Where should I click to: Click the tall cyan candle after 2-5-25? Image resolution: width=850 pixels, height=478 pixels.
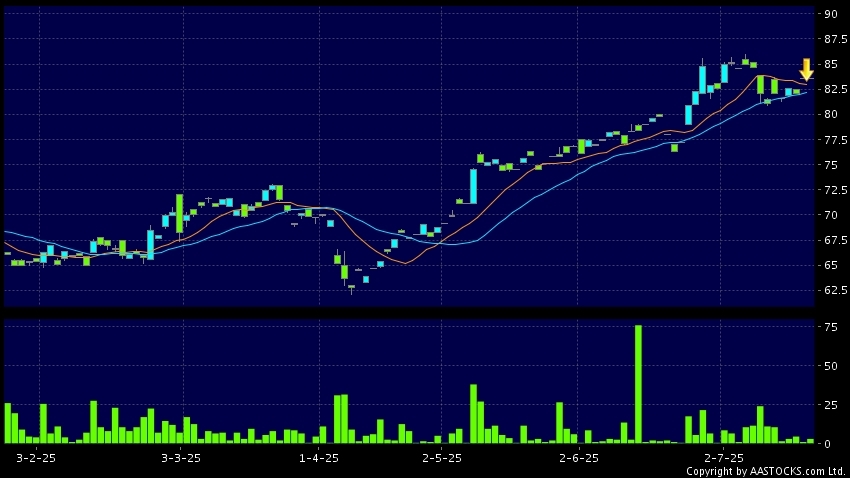point(473,186)
